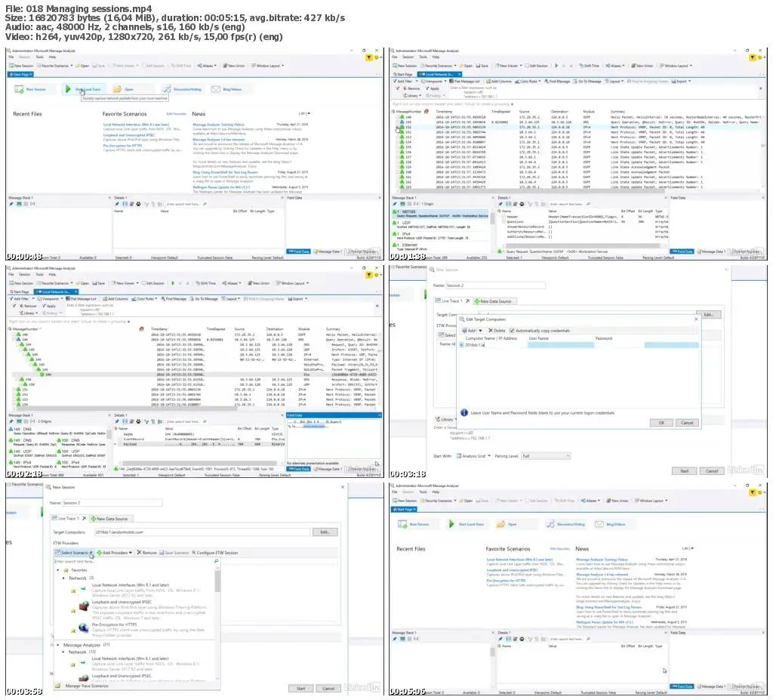773x700 pixels.
Task: Click Shift Time toolbar icon in 00:01:38 frame
Action: [581, 66]
